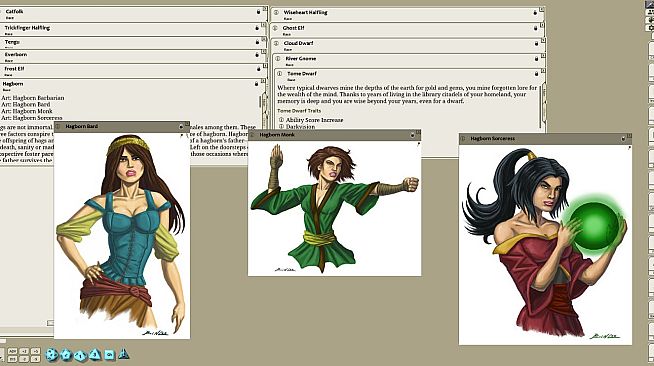Roll the d20 die
The width and height of the screenshot is (654, 366).
(x=51, y=355)
